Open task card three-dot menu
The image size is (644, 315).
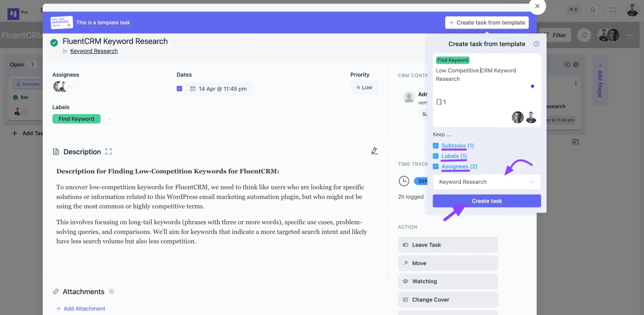(576, 83)
